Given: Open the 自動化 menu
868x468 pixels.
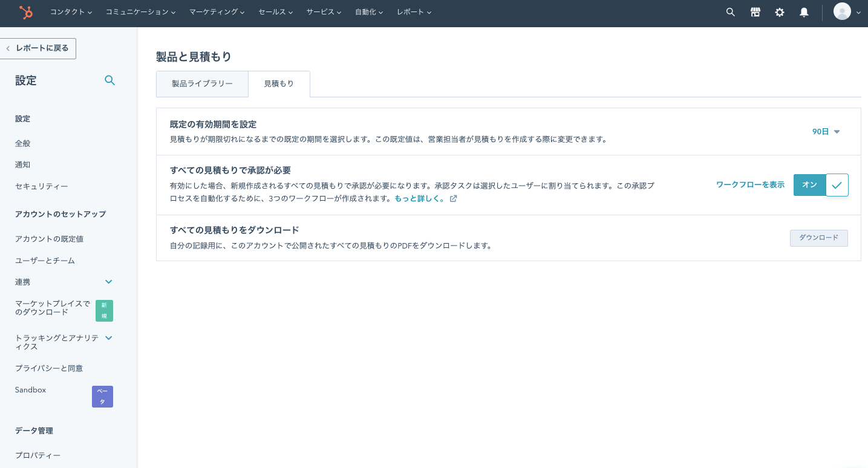Looking at the screenshot, I should tap(370, 12).
